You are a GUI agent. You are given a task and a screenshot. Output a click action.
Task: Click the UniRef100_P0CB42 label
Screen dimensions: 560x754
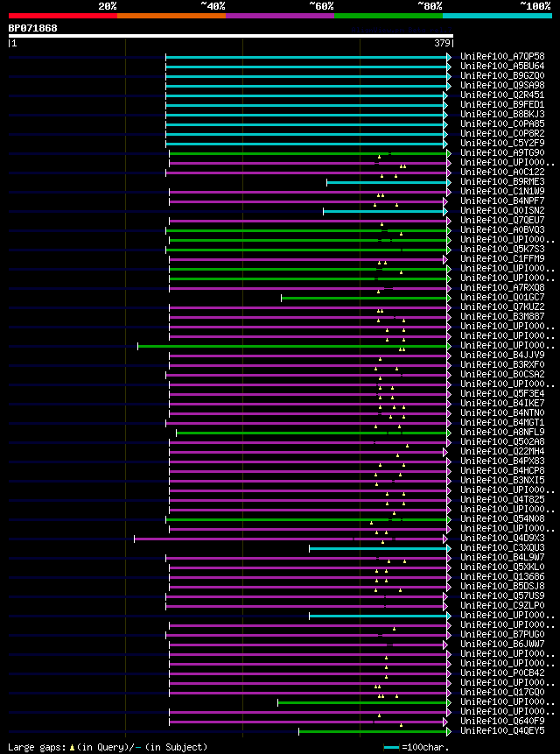[502, 673]
